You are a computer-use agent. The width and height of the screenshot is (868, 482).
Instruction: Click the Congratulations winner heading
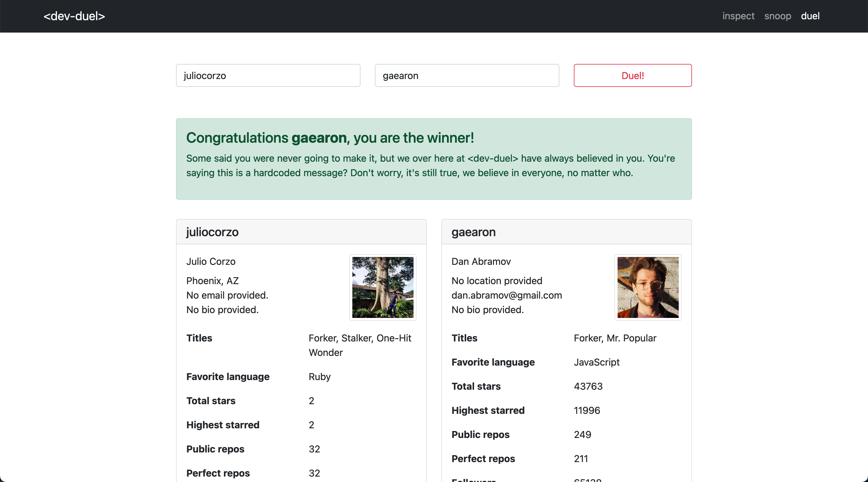point(330,138)
